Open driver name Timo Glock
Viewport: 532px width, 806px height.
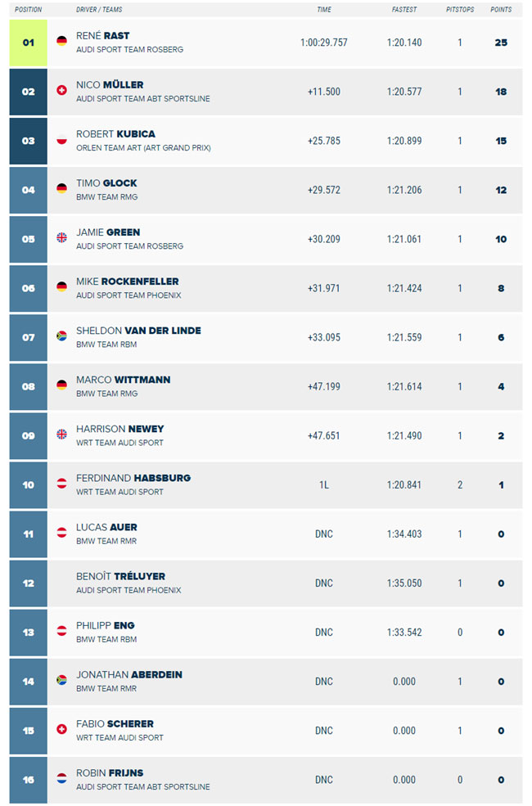point(106,183)
